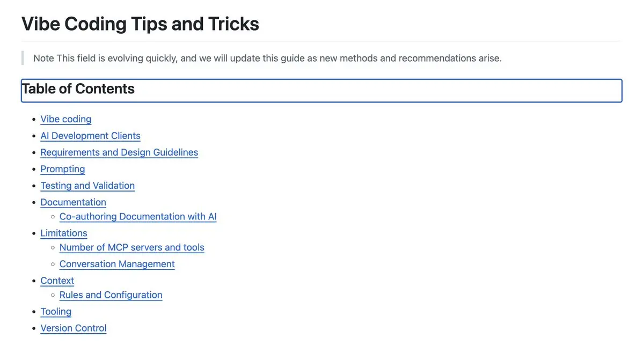Click the Table of Contents heading
644x345 pixels.
pos(78,89)
